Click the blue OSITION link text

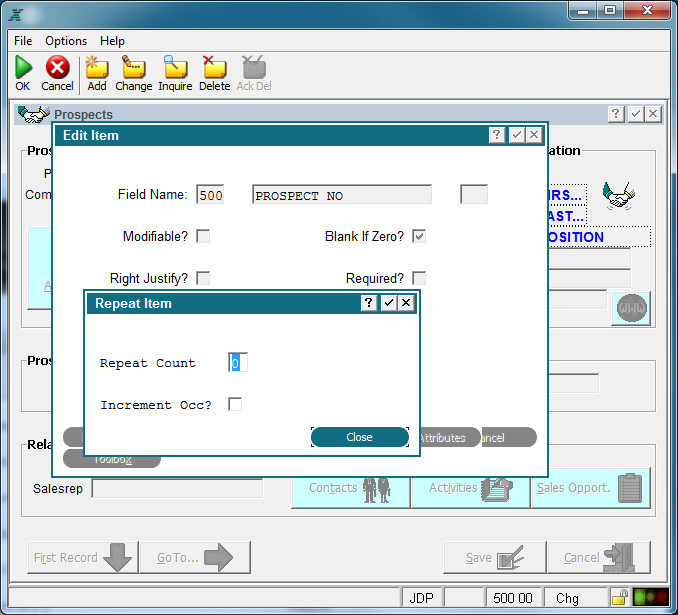pos(576,237)
